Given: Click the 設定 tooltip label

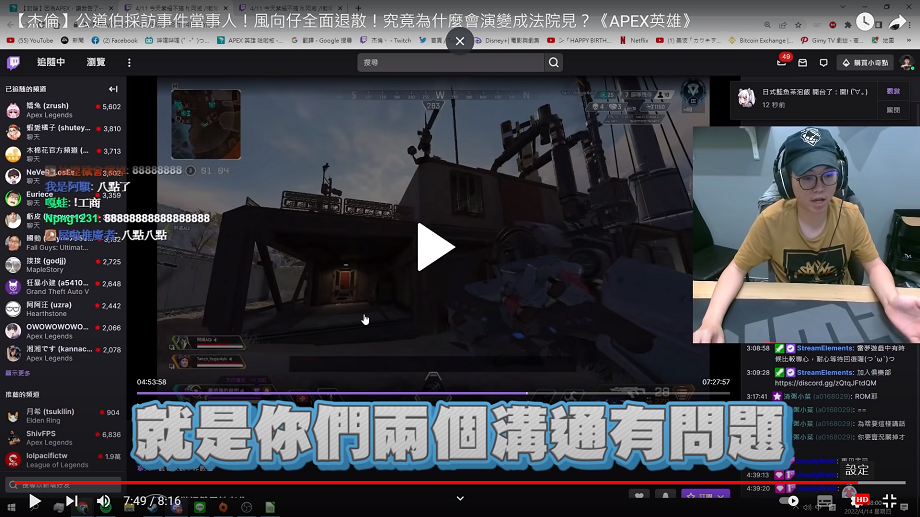Looking at the screenshot, I should [x=857, y=470].
